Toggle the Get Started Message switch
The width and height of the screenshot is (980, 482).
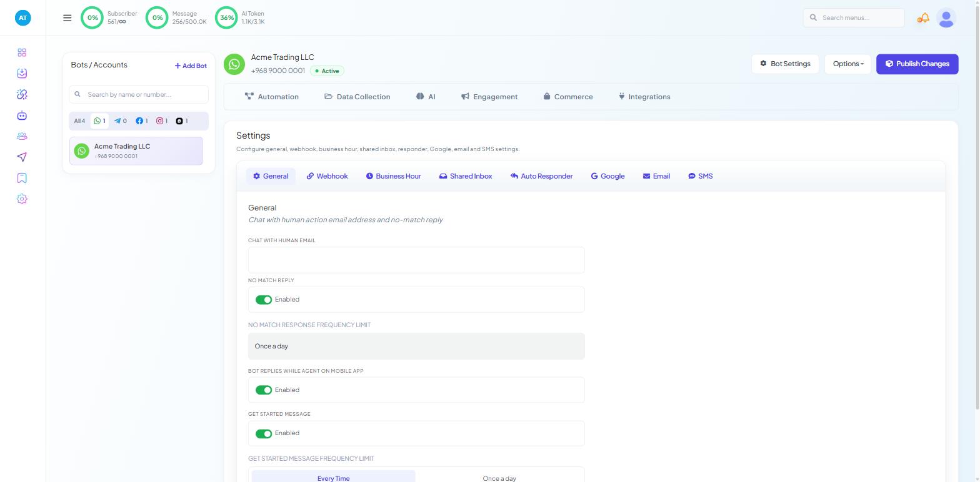(264, 434)
